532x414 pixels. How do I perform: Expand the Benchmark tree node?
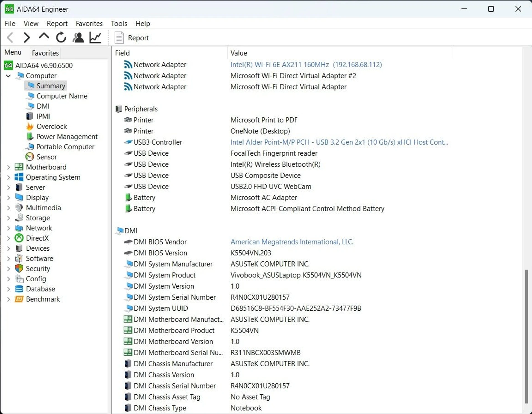coord(8,299)
